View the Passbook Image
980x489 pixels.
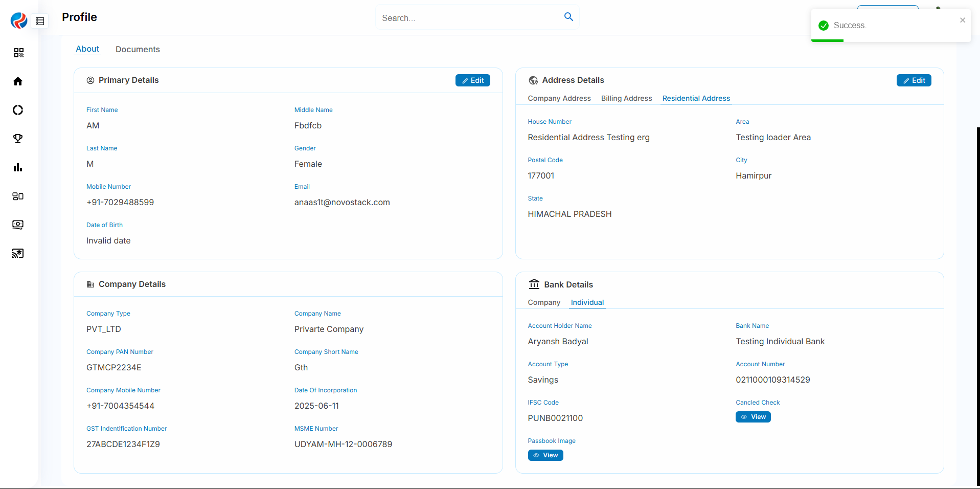point(545,455)
